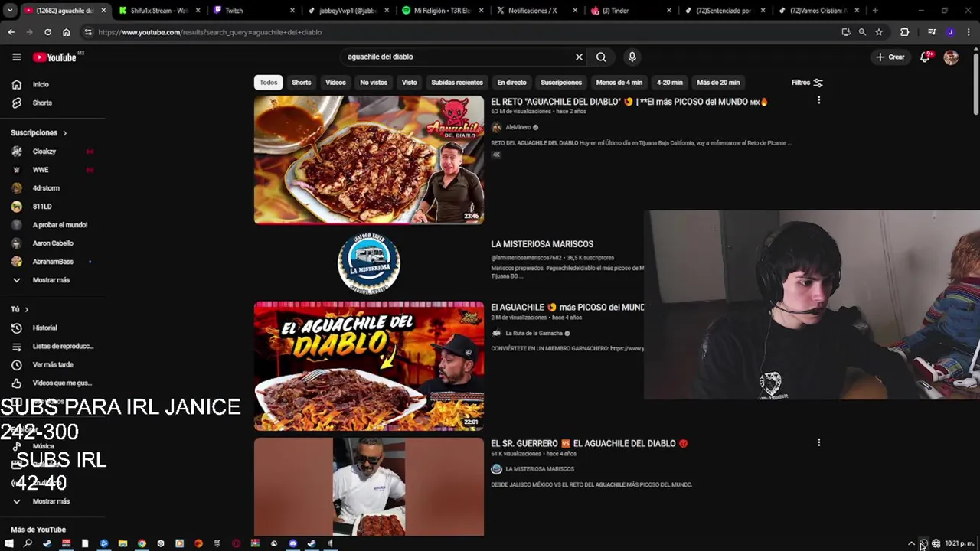Open the YouTube guide hamburger menu

(x=16, y=57)
